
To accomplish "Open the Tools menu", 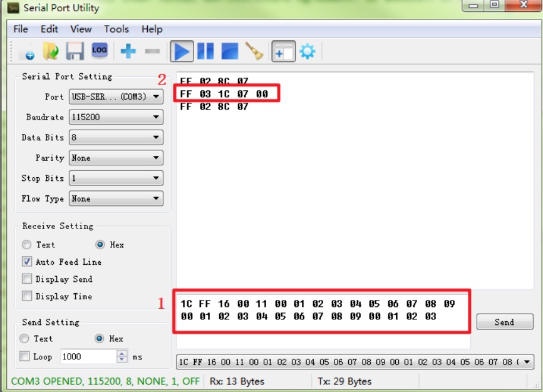I will (116, 29).
